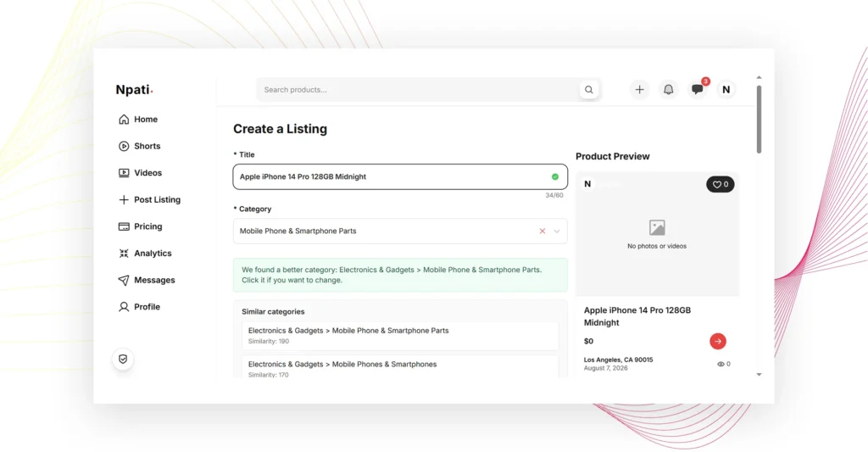Click the August 7, 2026 date text
This screenshot has width=868, height=452.
[605, 368]
